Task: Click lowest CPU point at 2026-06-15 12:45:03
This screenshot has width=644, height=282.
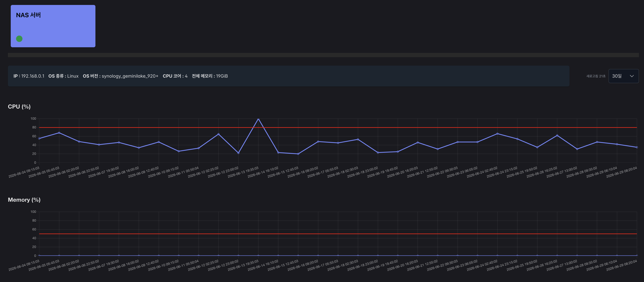Action: (298, 154)
